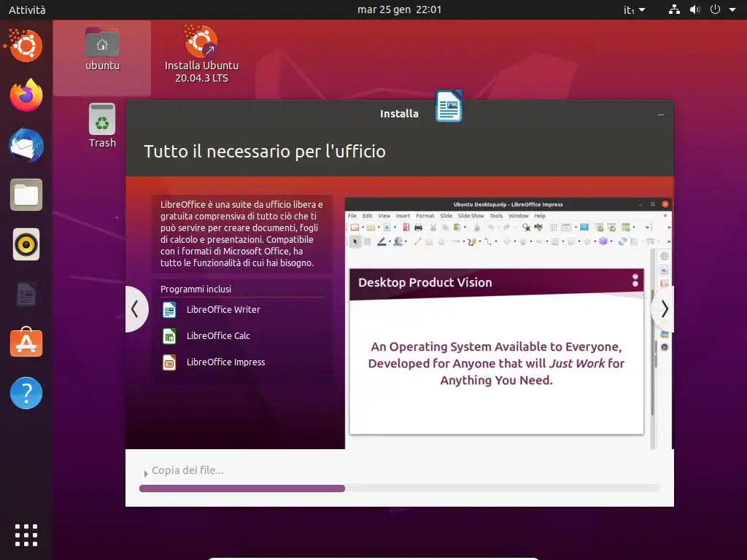Go to next slide with right arrow
The image size is (747, 560).
664,309
